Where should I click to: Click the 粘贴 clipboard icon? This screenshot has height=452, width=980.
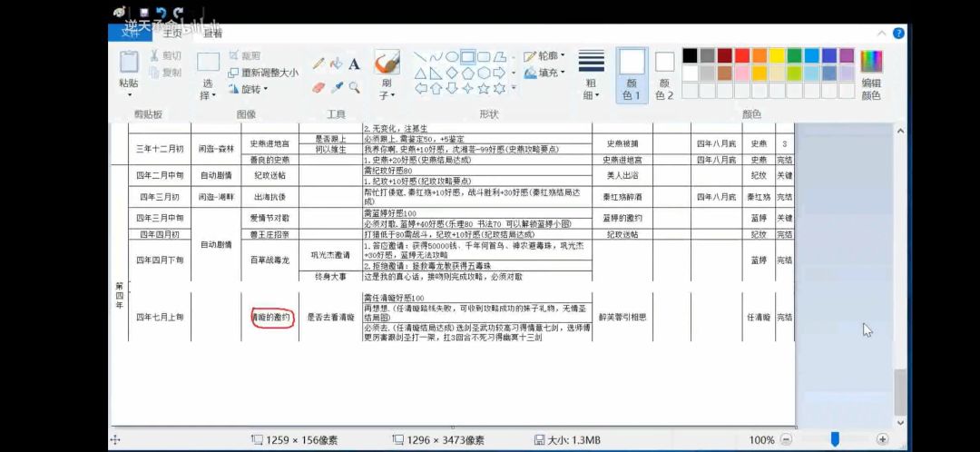[x=130, y=62]
